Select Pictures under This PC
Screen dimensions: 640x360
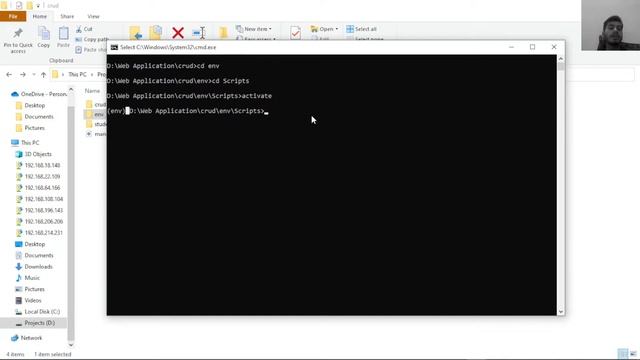[x=30, y=289]
